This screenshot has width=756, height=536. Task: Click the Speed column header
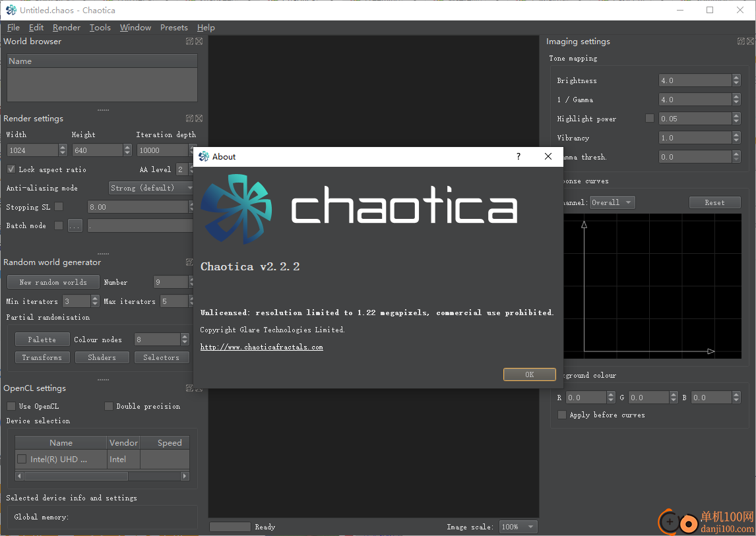click(165, 442)
